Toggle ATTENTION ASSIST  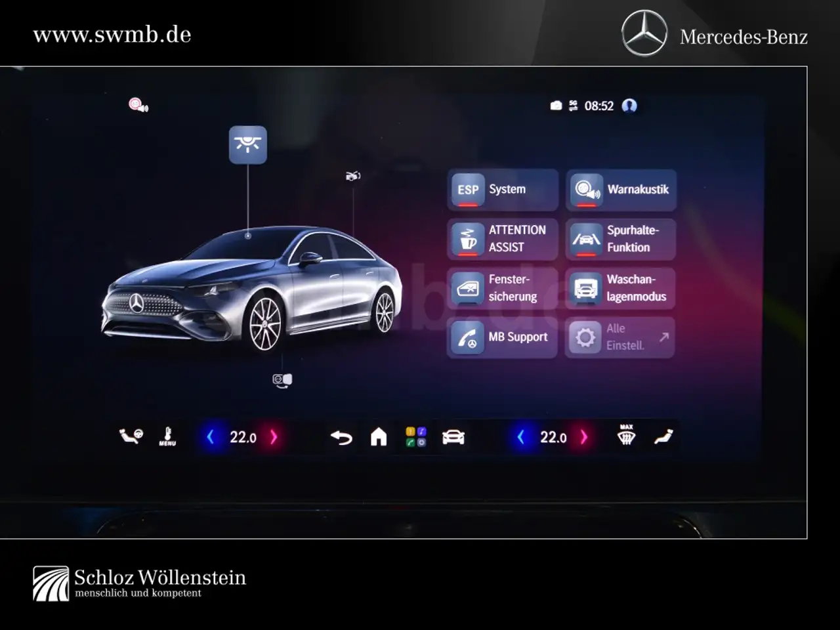503,239
